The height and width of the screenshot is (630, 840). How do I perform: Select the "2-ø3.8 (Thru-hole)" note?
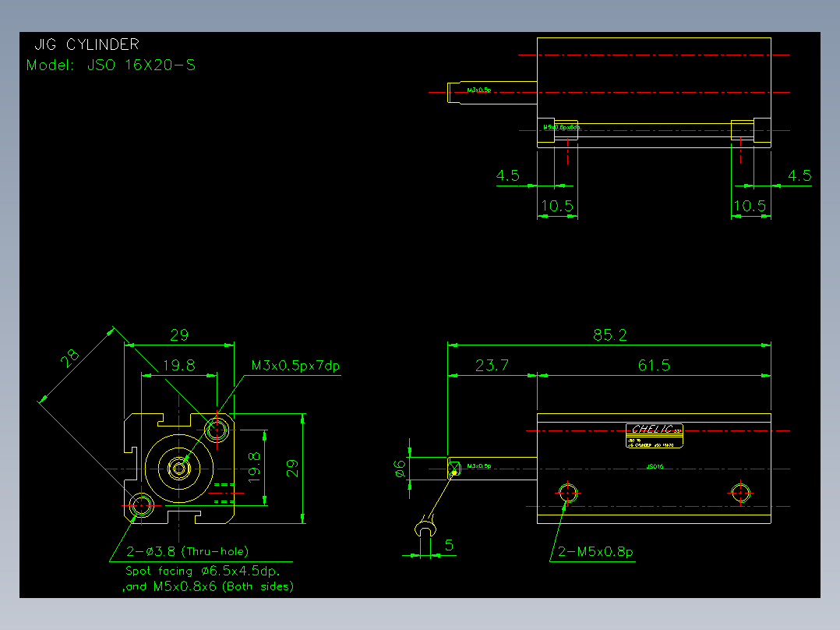[188, 551]
